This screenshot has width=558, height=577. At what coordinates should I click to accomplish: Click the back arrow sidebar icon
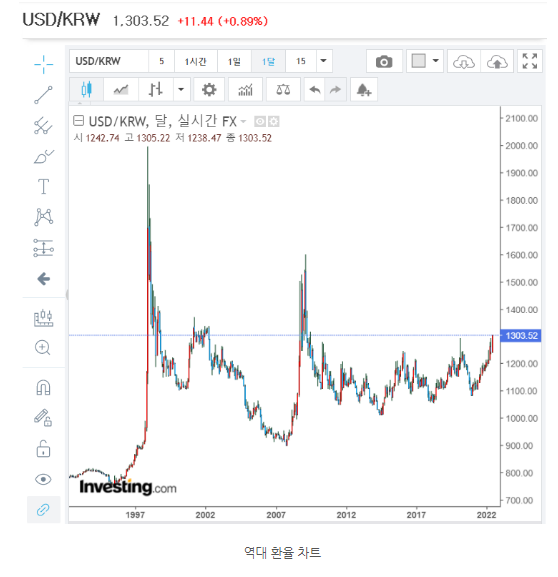(43, 279)
